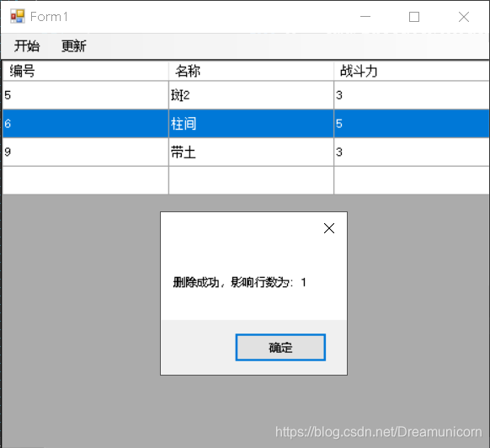Sort by the 编号 column header

(85, 71)
